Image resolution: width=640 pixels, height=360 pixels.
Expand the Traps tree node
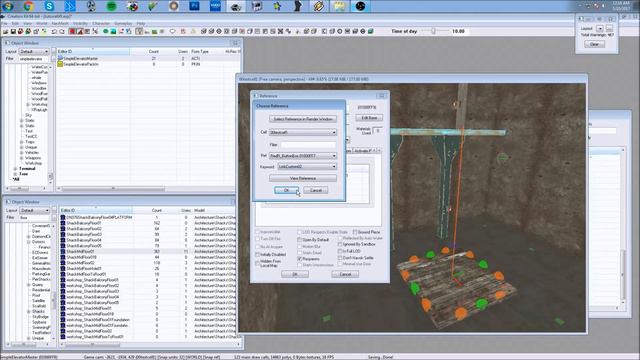point(21,142)
